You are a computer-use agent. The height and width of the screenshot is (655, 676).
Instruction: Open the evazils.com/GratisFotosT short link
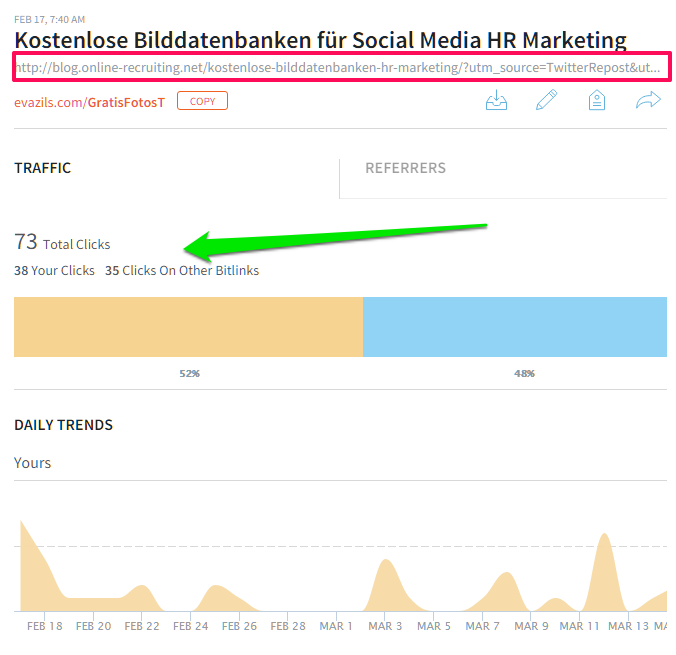(x=89, y=102)
